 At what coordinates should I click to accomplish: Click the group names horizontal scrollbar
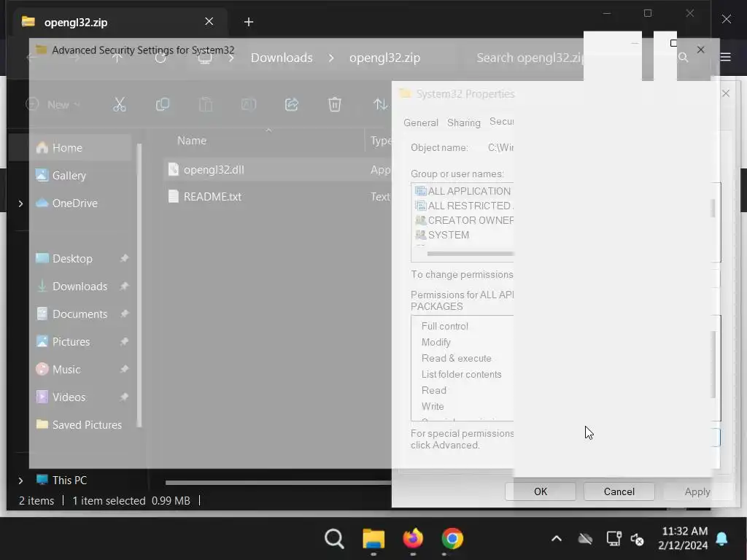(471, 254)
